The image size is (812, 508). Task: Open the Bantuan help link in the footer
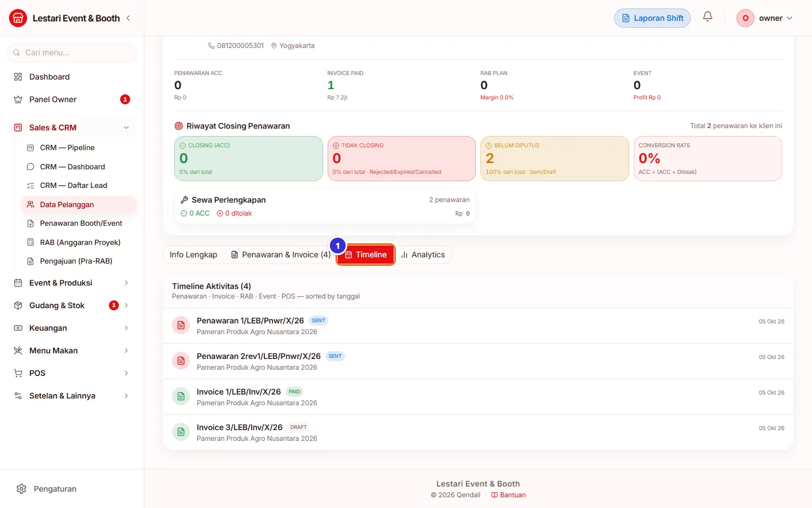click(x=509, y=495)
